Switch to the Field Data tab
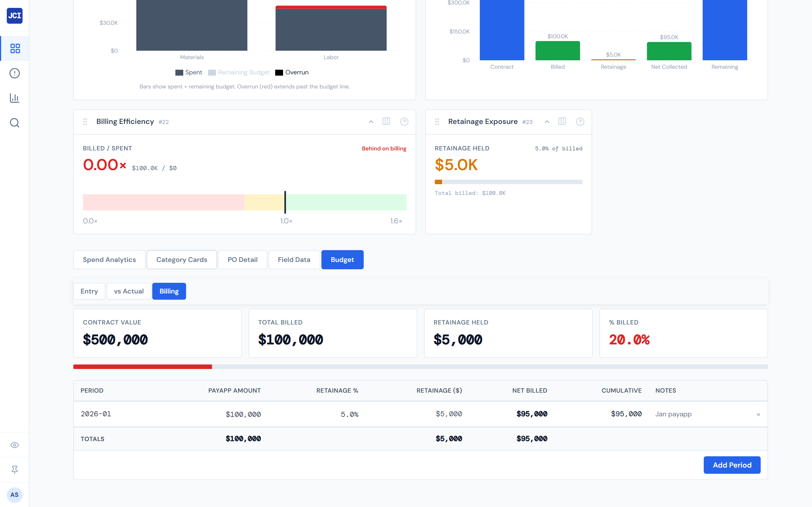Image resolution: width=812 pixels, height=507 pixels. pos(294,259)
